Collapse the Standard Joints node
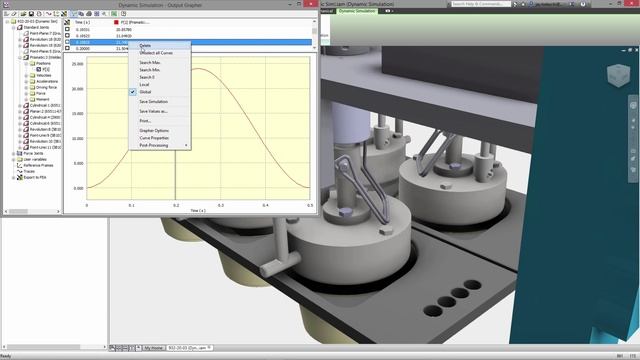 pos(13,27)
